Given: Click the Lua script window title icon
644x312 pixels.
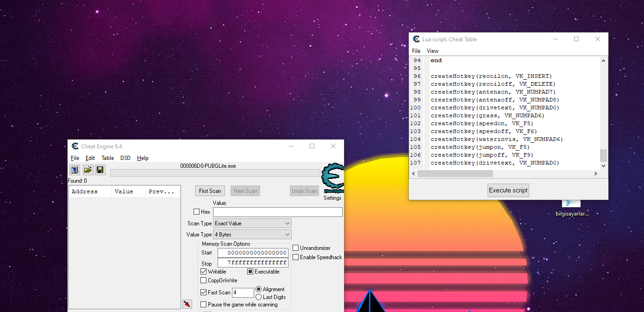Looking at the screenshot, I should tap(416, 39).
